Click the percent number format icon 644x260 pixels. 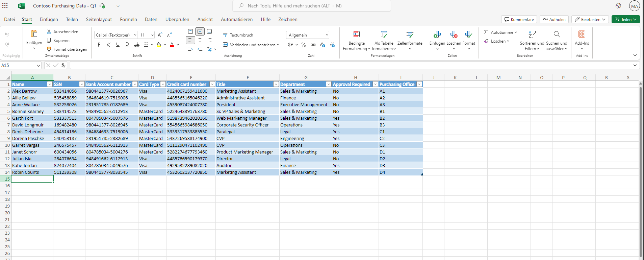[x=304, y=45]
